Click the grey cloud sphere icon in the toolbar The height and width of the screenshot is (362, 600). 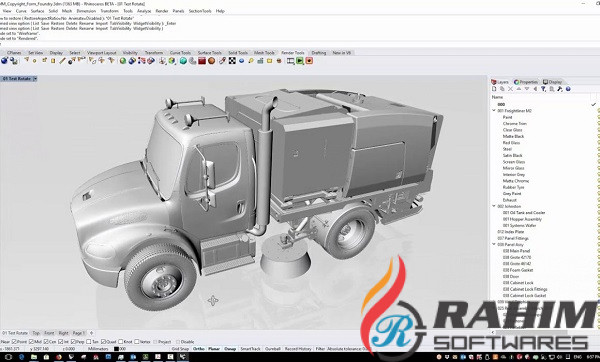(x=192, y=60)
